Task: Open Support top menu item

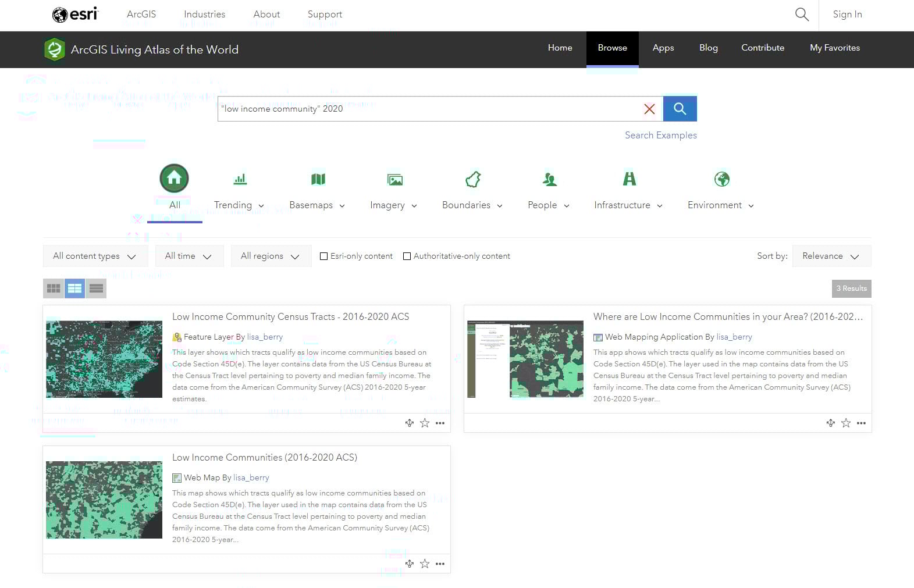Action: pos(325,15)
